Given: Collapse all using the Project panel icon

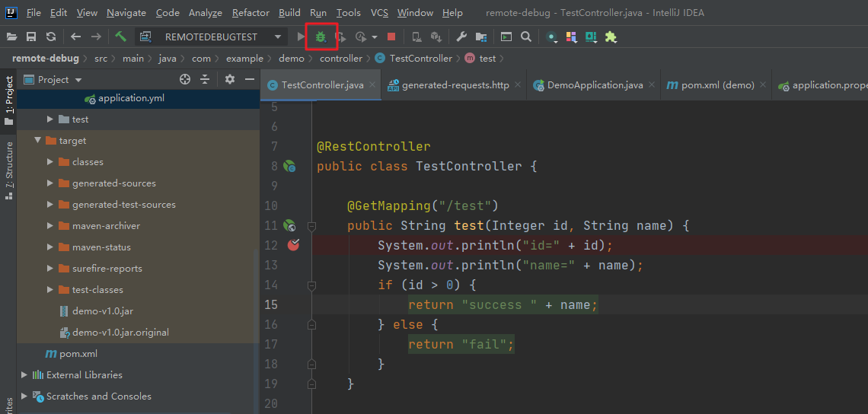Looking at the screenshot, I should (205, 80).
